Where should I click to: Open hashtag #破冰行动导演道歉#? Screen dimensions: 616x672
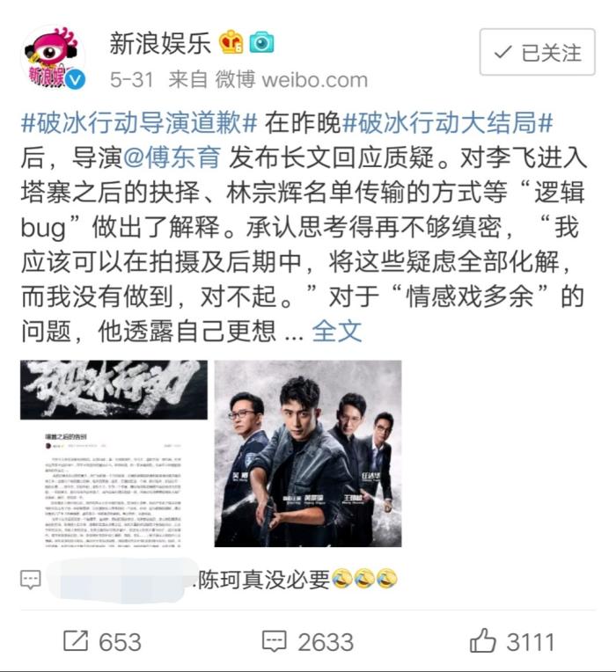[x=139, y=123]
